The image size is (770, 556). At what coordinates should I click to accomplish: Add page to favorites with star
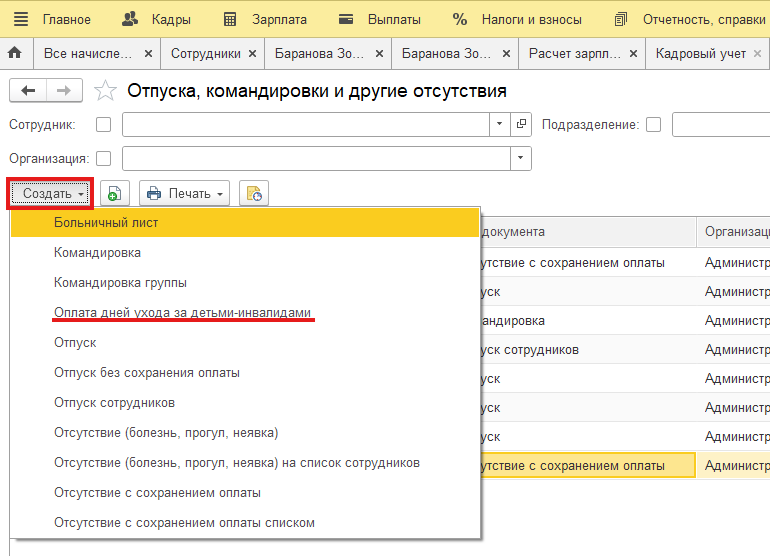[105, 91]
